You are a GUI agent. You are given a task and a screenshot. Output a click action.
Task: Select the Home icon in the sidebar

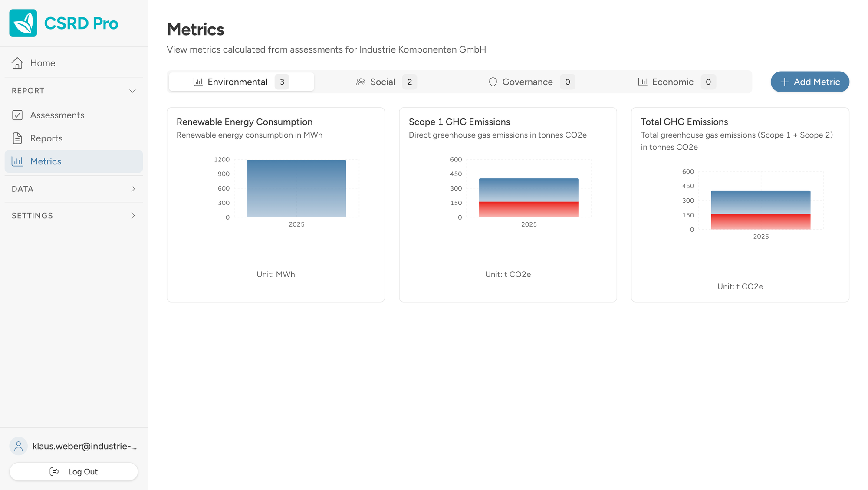[17, 63]
